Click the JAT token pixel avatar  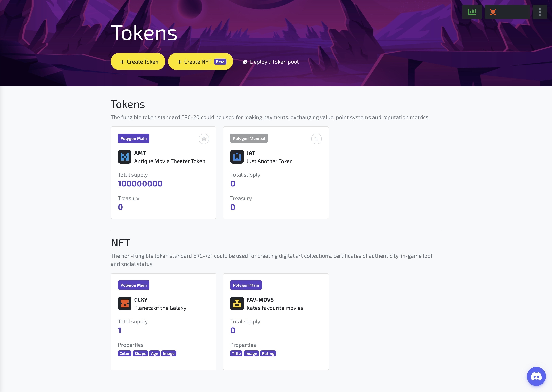(x=237, y=157)
